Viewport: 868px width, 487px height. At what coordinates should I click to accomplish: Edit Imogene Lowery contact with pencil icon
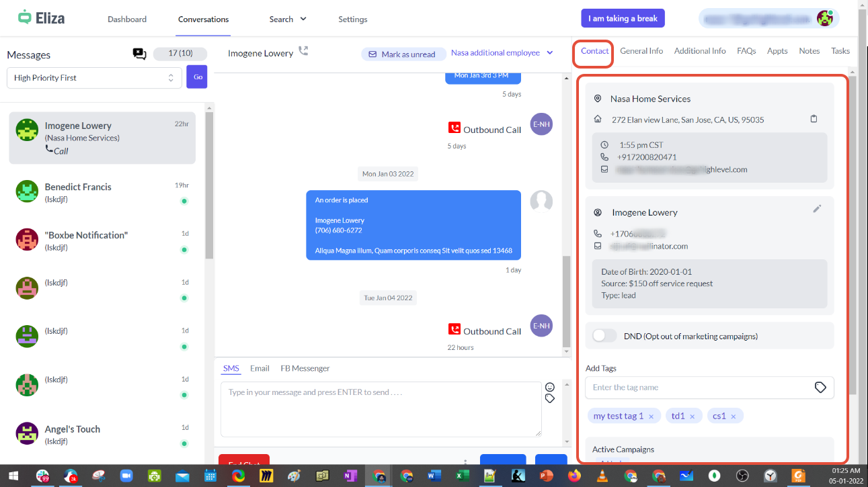click(817, 209)
